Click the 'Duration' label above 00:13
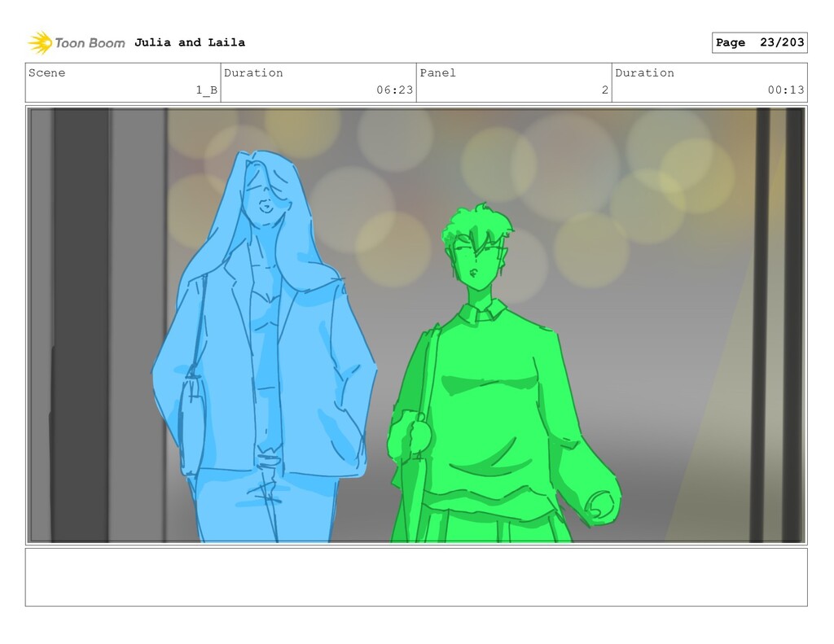 coord(645,72)
